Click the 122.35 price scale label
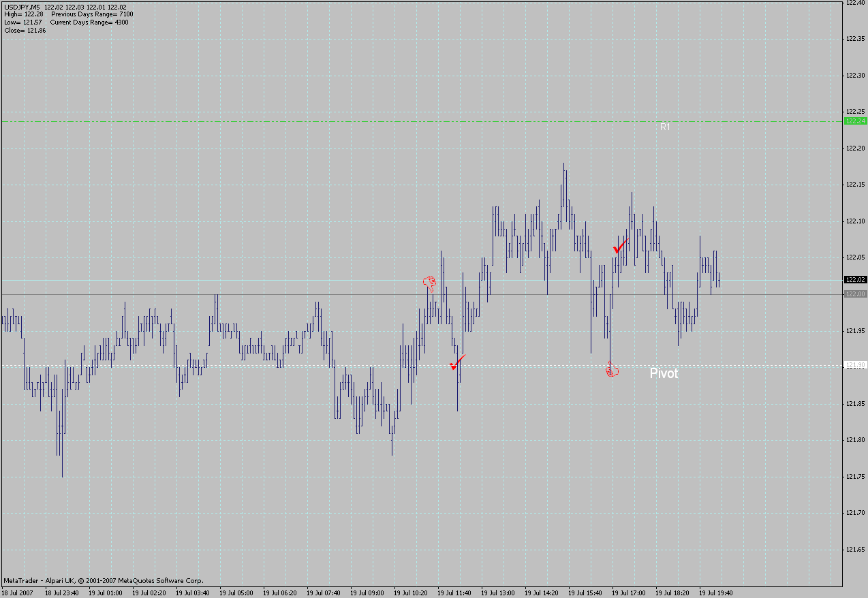 click(x=856, y=39)
